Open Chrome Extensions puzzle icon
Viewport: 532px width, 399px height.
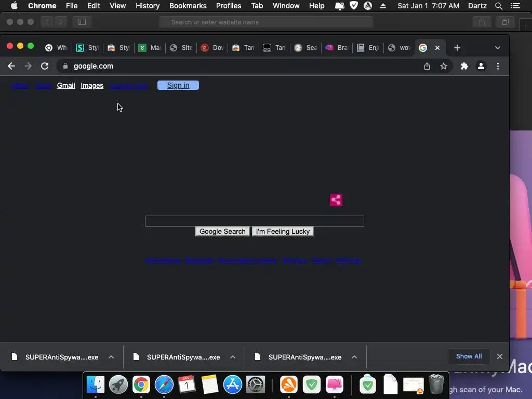click(464, 66)
